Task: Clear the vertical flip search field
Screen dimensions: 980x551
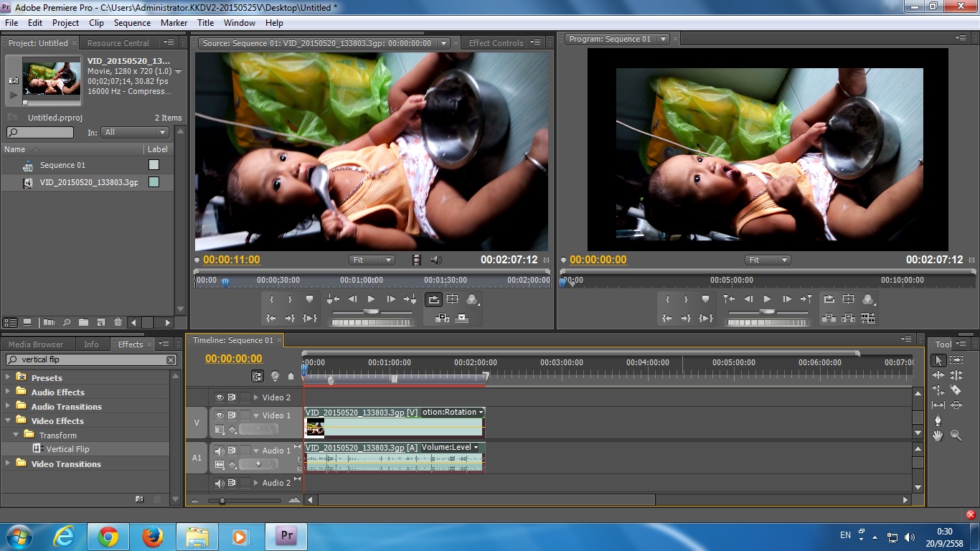Action: (x=171, y=360)
